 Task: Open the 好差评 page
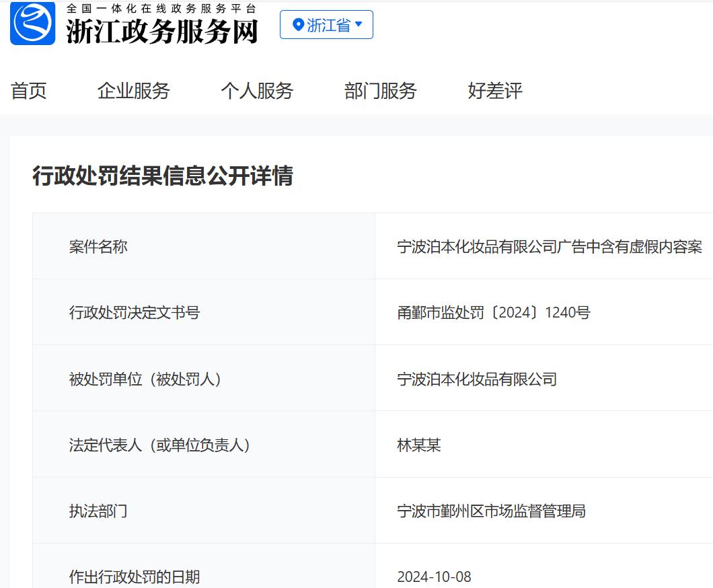pos(495,91)
